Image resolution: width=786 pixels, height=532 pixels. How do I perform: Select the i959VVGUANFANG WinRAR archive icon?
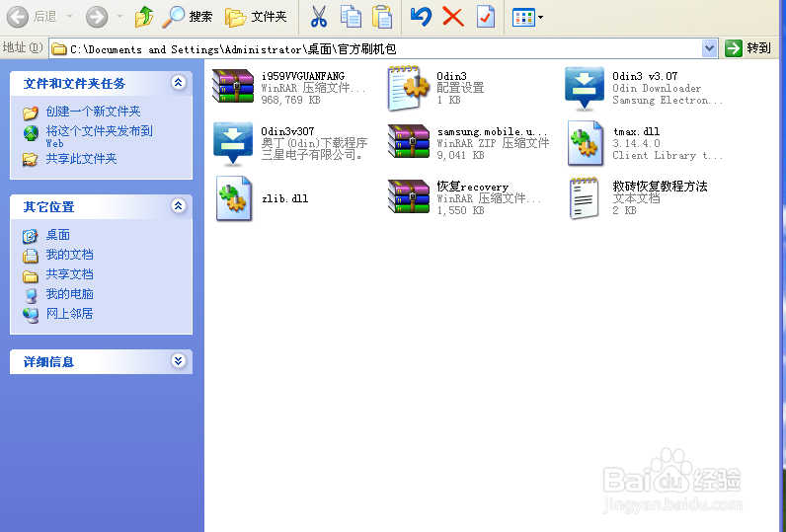click(x=233, y=86)
